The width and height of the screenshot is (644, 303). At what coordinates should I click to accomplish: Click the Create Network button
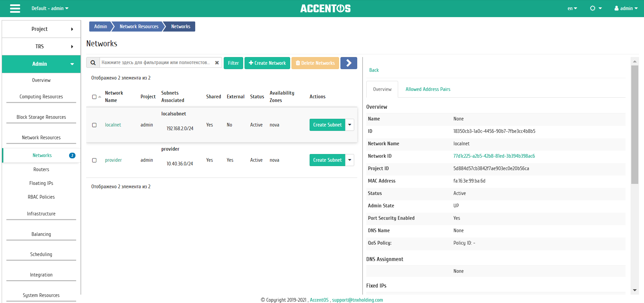click(x=267, y=63)
